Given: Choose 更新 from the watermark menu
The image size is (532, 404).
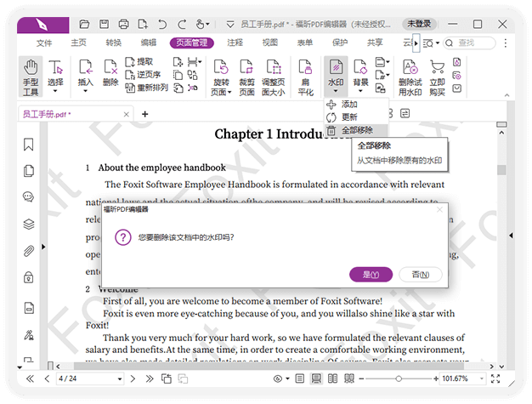Looking at the screenshot, I should pyautogui.click(x=356, y=117).
